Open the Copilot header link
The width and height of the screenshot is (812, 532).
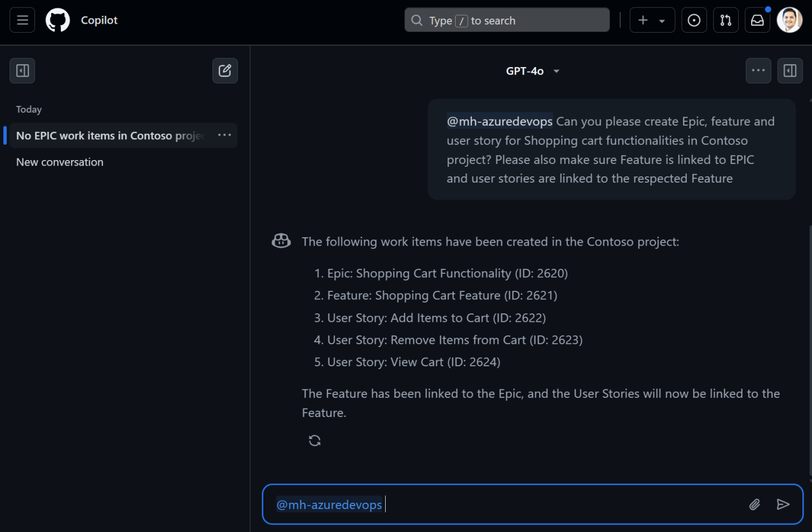pyautogui.click(x=99, y=20)
